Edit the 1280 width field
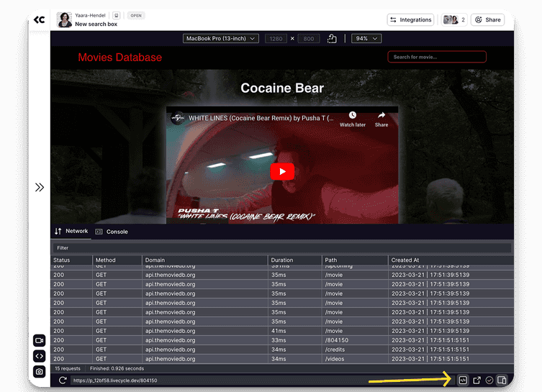 [x=276, y=39]
